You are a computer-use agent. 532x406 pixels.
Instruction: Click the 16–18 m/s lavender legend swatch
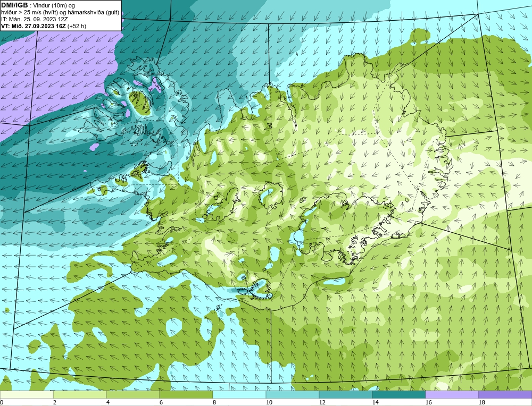point(452,394)
